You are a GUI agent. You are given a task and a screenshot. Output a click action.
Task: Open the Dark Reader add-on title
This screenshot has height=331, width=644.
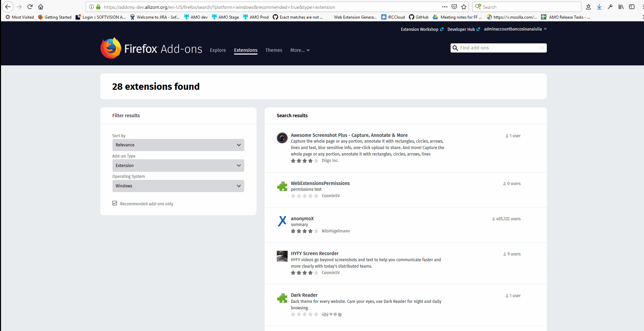(x=304, y=295)
